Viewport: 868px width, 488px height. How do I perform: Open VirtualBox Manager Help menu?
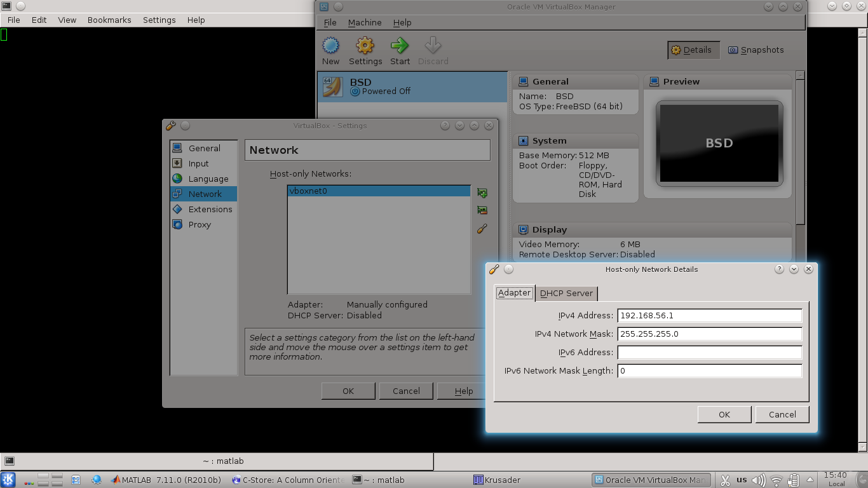click(x=402, y=22)
